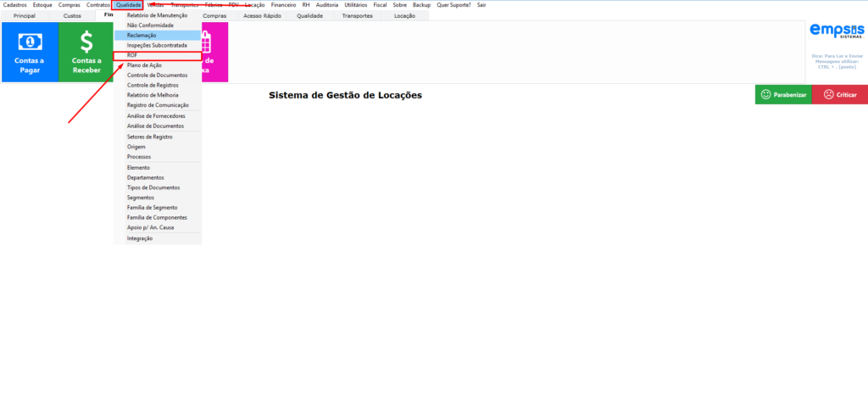Switch to the Transportes tab
868x397 pixels.
click(357, 16)
